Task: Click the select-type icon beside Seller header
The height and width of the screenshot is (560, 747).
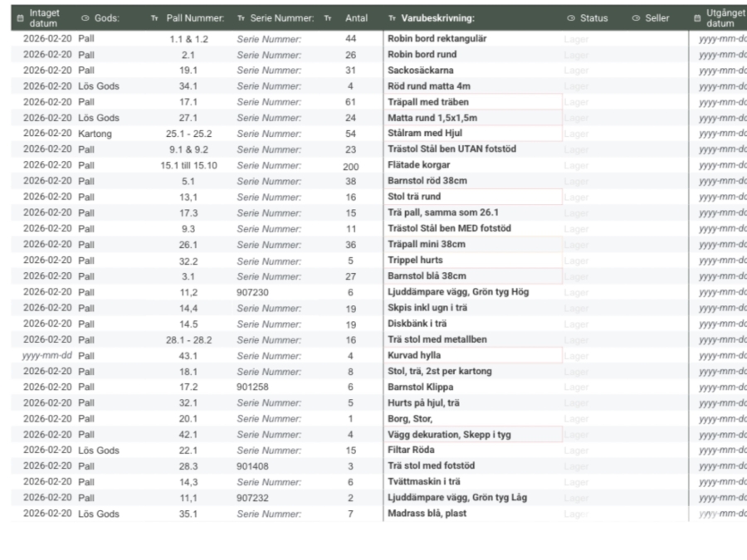Action: tap(635, 17)
